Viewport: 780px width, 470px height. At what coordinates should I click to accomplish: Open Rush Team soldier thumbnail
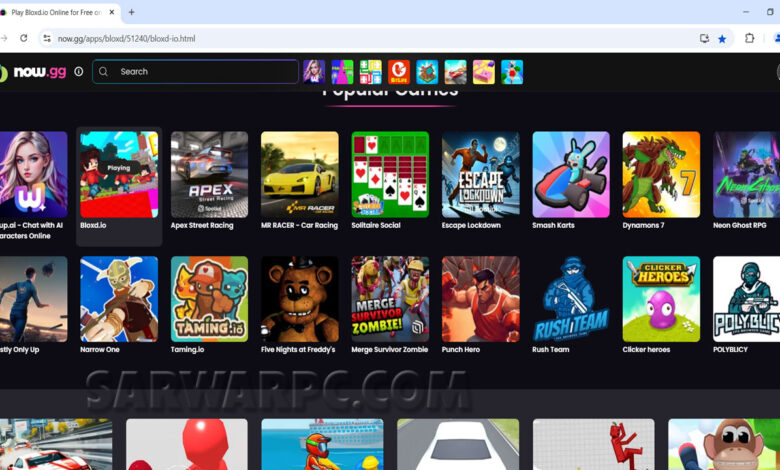point(571,299)
